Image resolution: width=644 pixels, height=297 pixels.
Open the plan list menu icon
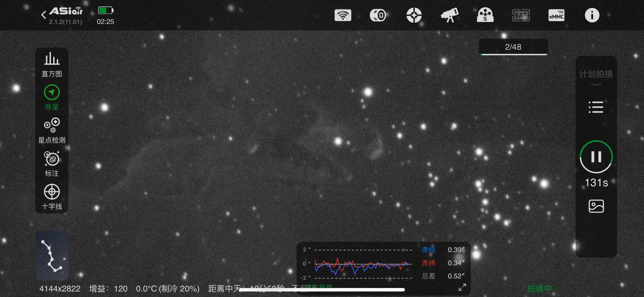[x=596, y=107]
